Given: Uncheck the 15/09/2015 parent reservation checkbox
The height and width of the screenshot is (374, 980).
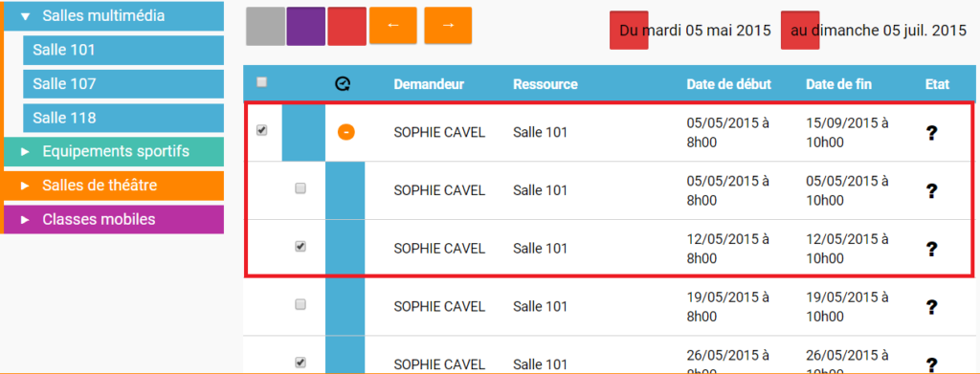Looking at the screenshot, I should pyautogui.click(x=262, y=131).
